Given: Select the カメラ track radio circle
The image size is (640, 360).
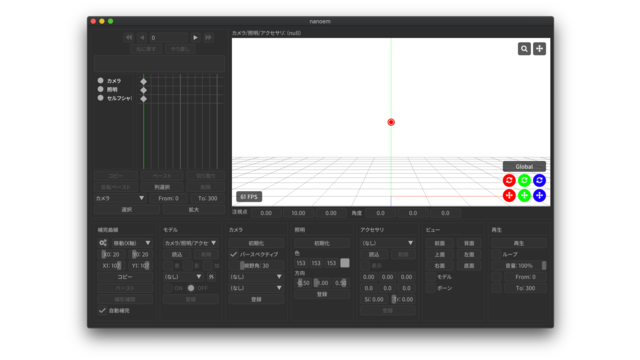Looking at the screenshot, I should (x=100, y=80).
